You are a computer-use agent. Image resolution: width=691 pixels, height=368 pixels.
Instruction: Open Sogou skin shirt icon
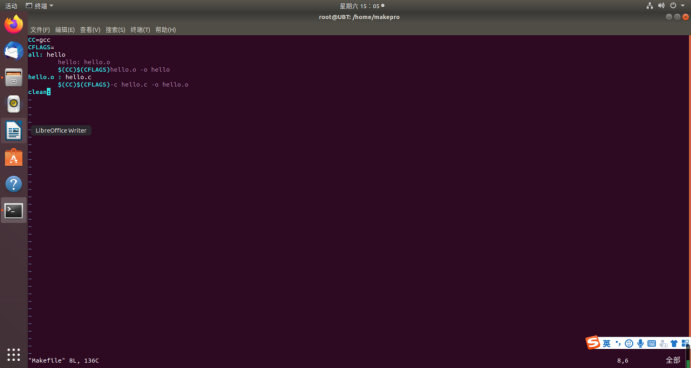(x=674, y=343)
